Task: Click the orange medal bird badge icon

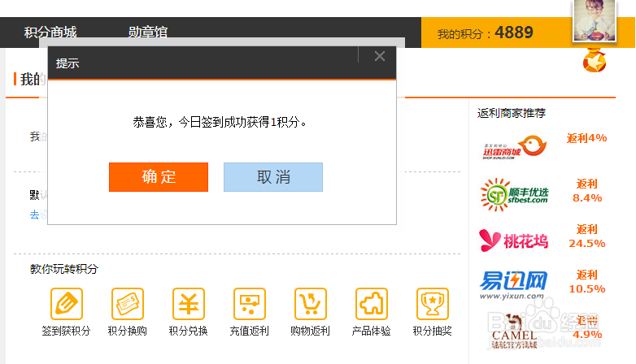Action: [x=595, y=60]
